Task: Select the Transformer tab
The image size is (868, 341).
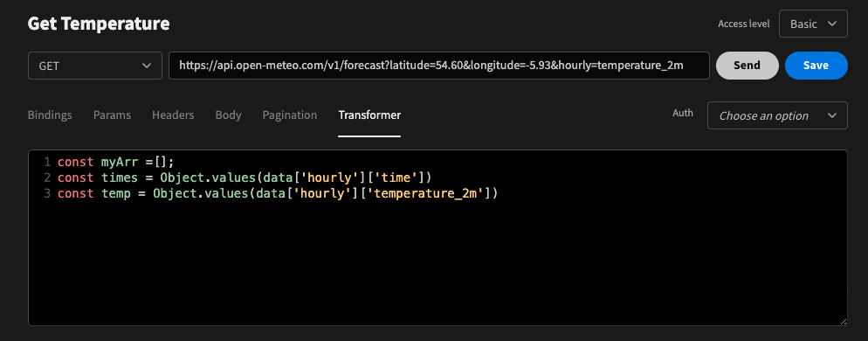Action: [x=369, y=115]
